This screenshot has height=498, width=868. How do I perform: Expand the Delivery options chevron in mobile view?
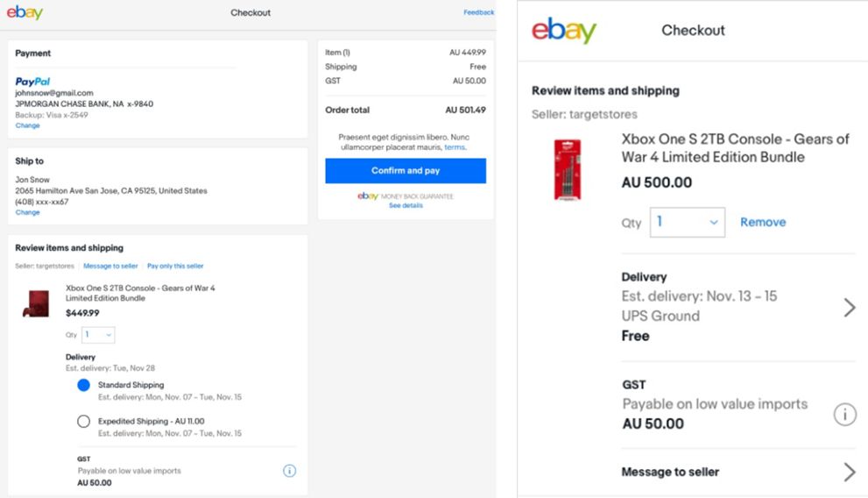[848, 307]
